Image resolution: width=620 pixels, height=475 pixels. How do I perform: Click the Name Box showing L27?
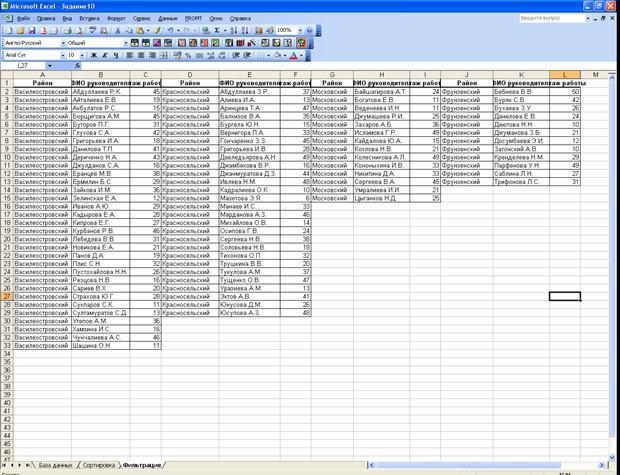pyautogui.click(x=24, y=66)
